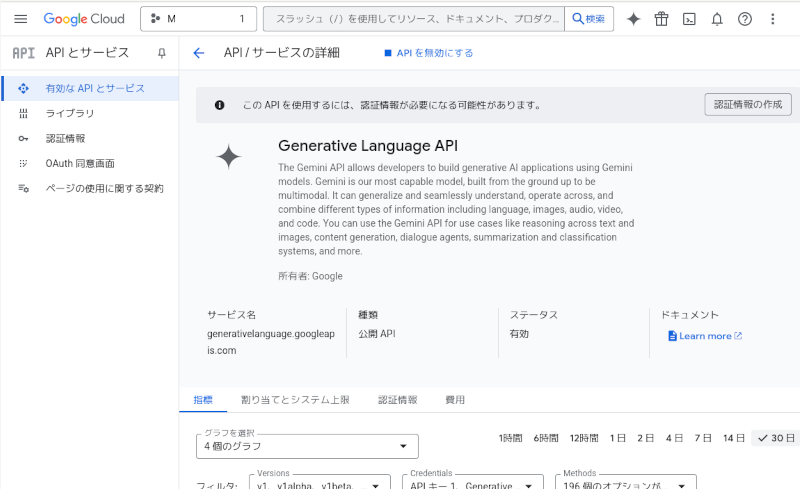
Task: Open 認証情報 in the sidebar
Action: 90,138
